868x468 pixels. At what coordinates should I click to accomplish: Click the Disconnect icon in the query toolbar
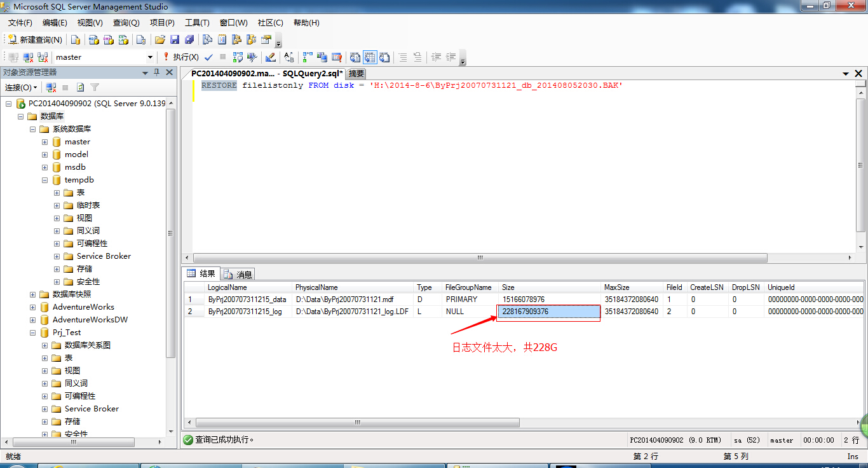pyautogui.click(x=28, y=57)
